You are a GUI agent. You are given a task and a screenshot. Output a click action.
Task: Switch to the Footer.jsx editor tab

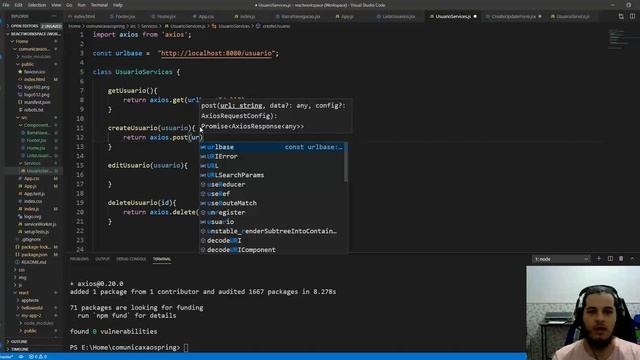pos(124,16)
